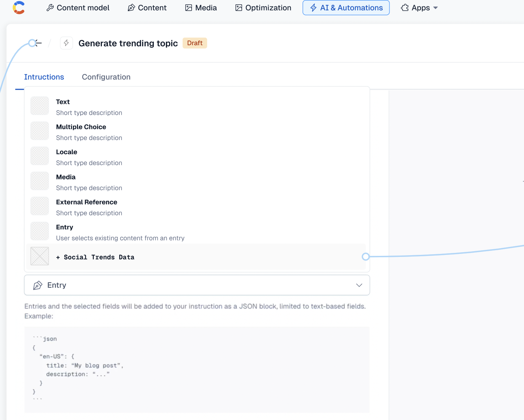The height and width of the screenshot is (420, 524).
Task: Click the chevron on Entry dropdown
Action: [x=359, y=285]
